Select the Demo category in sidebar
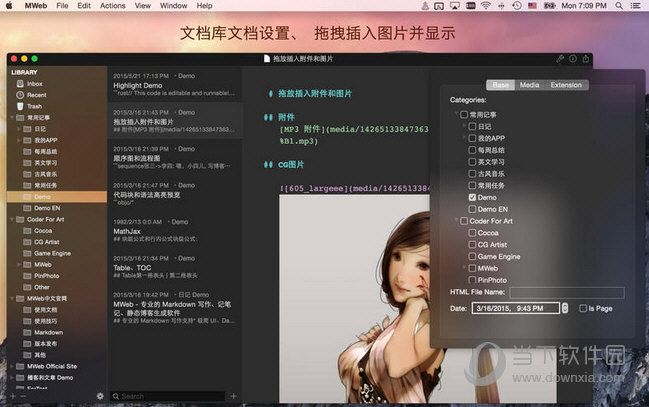649x407 pixels. (57, 197)
